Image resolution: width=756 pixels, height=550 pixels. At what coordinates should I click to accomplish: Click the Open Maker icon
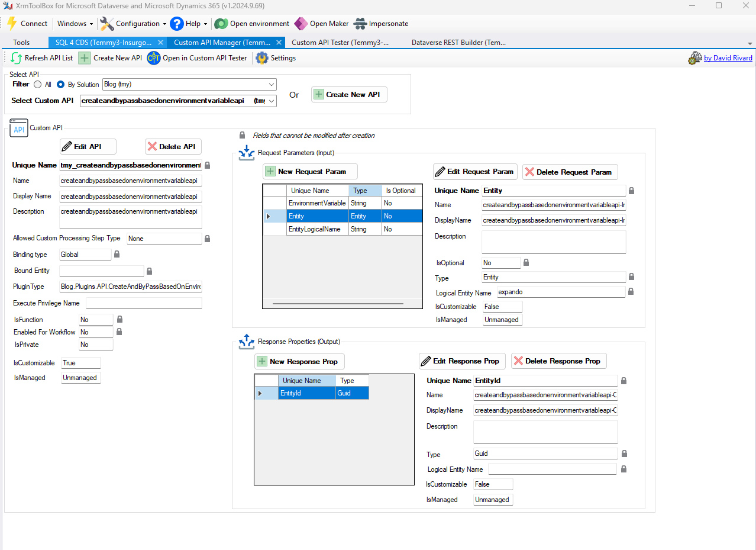click(x=301, y=24)
